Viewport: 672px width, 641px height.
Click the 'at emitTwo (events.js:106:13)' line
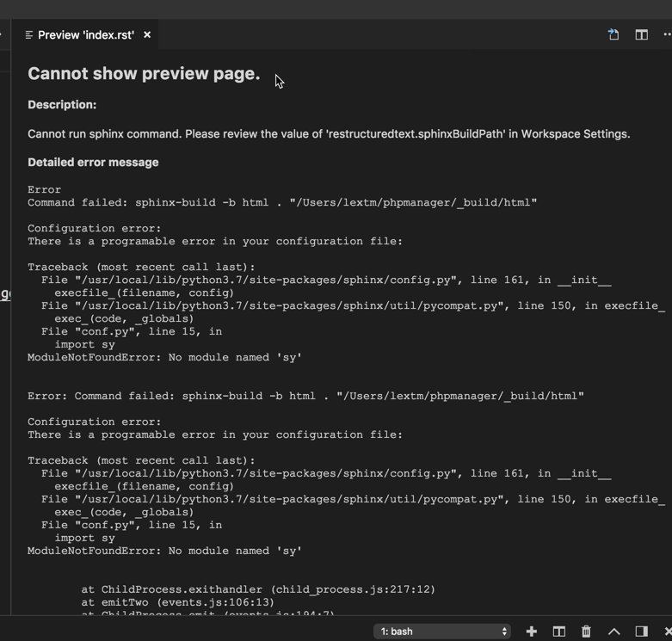pyautogui.click(x=177, y=602)
